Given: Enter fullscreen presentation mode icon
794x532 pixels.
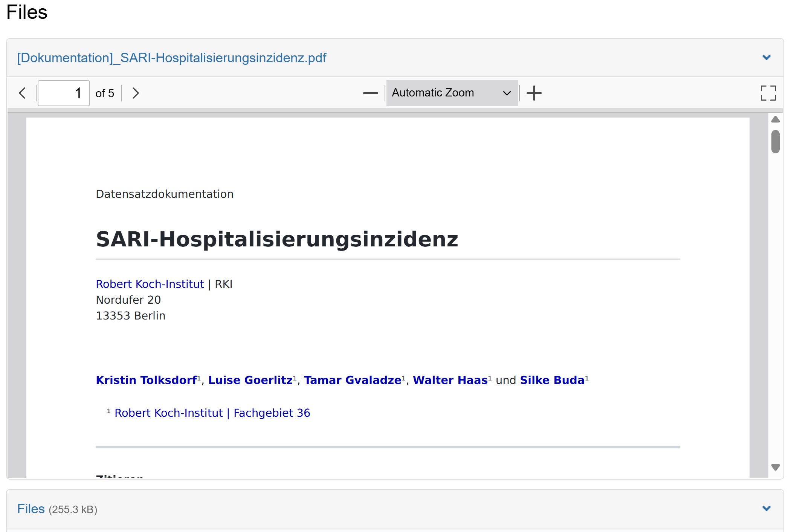Looking at the screenshot, I should [x=768, y=93].
